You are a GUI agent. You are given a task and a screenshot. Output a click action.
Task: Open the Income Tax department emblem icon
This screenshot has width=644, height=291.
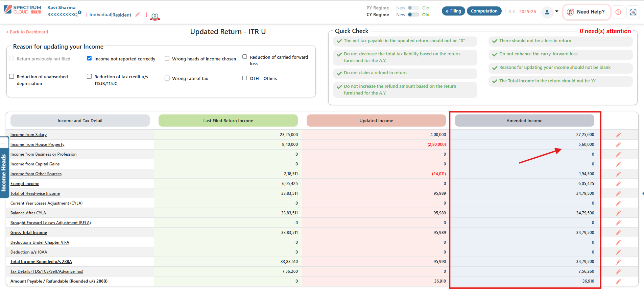pyautogui.click(x=155, y=17)
